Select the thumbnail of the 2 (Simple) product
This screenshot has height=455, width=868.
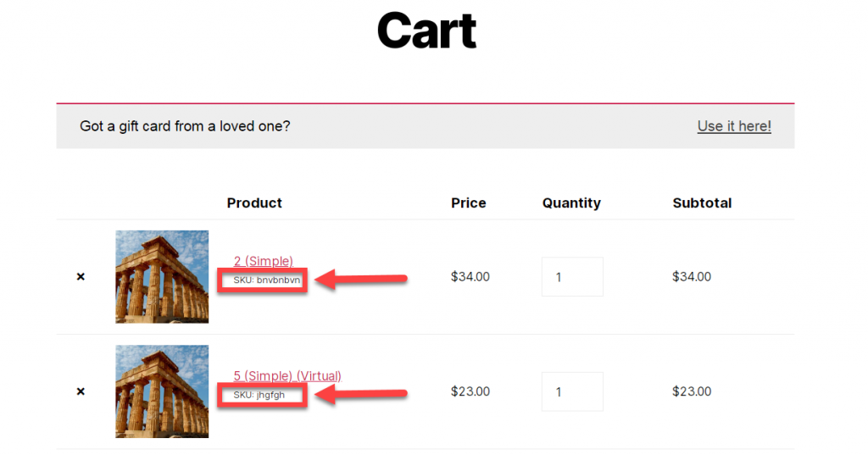(162, 277)
